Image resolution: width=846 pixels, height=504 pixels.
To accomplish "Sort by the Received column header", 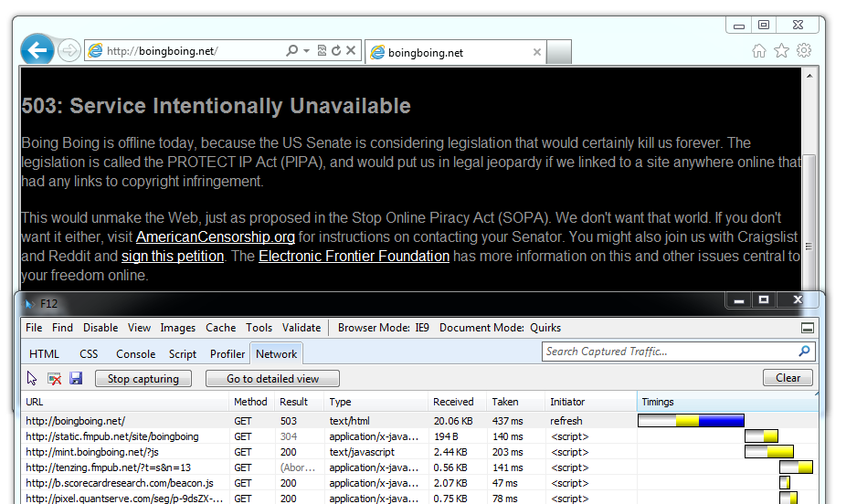I will pyautogui.click(x=453, y=402).
